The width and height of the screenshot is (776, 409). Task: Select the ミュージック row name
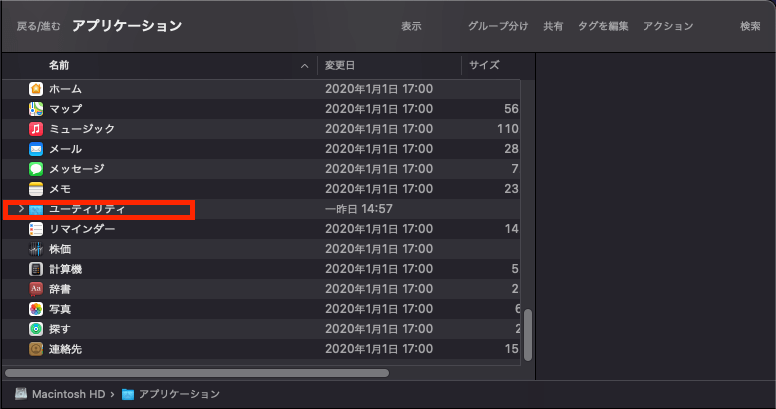pos(82,129)
